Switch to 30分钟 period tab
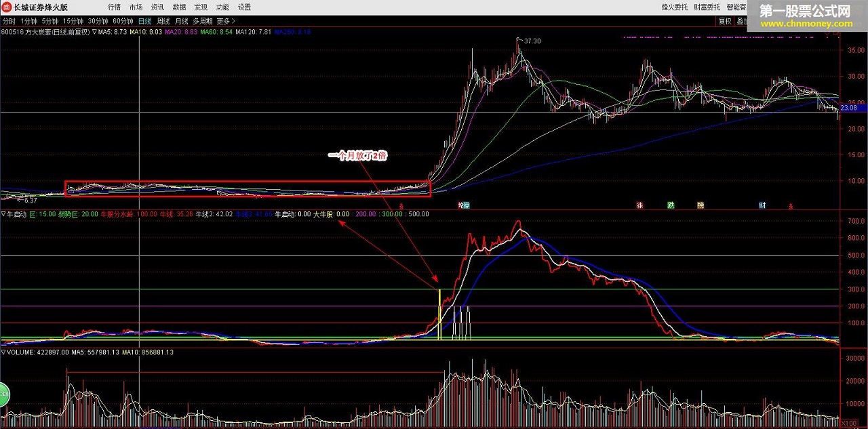Image resolution: width=868 pixels, height=429 pixels. [98, 21]
